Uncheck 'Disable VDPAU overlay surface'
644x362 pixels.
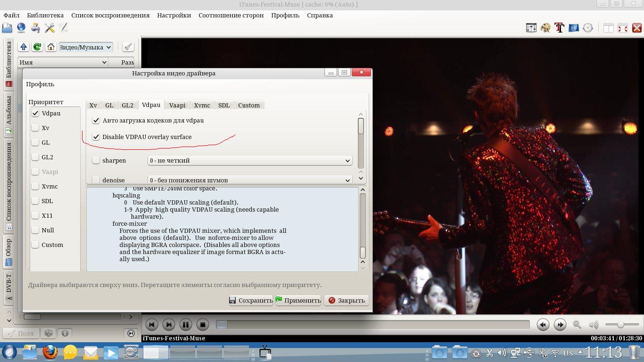(96, 137)
